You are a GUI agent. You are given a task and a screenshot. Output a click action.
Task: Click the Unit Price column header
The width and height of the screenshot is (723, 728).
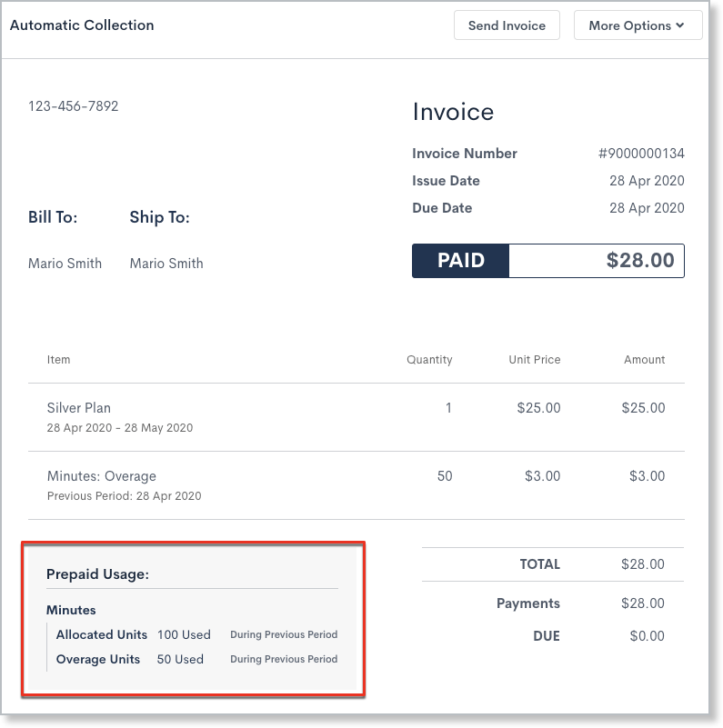click(534, 360)
